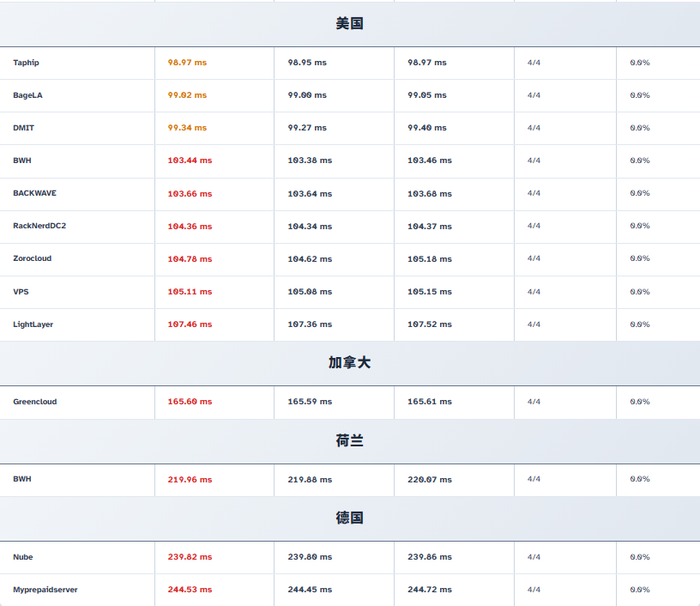Viewport: 700px width, 606px height.
Task: Click the RackNerdDC2 server name
Action: [x=39, y=226]
